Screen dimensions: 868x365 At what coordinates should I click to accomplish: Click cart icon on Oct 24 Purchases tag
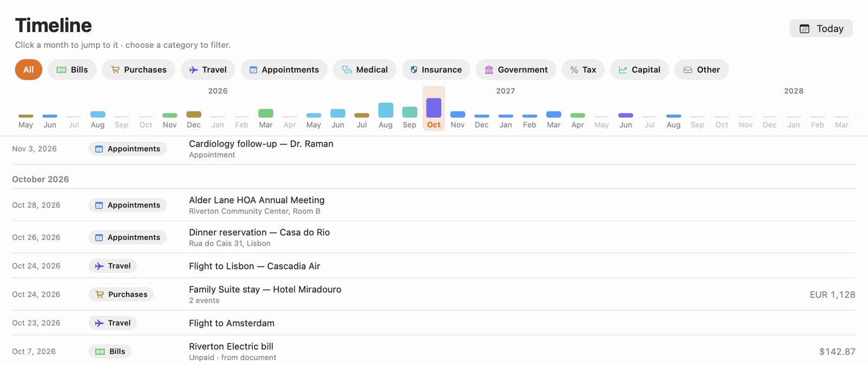point(99,294)
